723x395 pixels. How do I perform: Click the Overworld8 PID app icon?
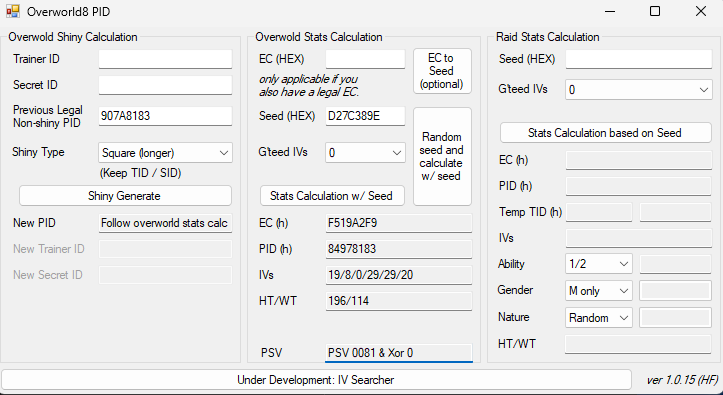pyautogui.click(x=13, y=12)
